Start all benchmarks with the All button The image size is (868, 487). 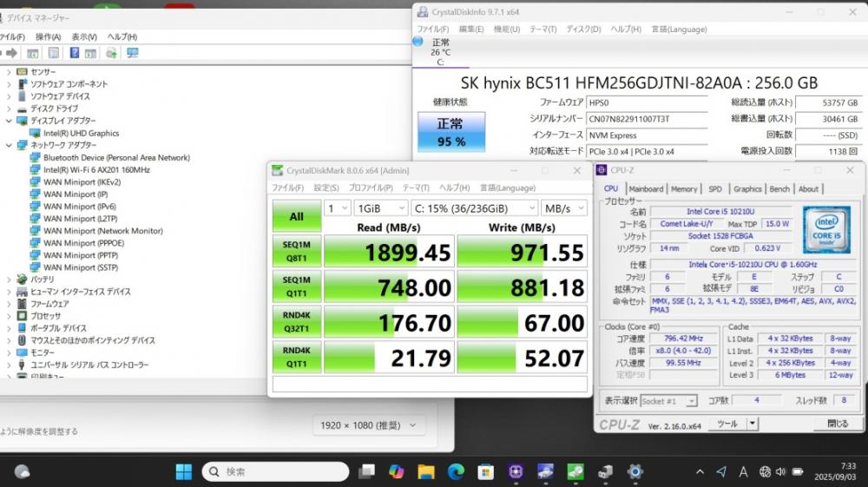coord(296,216)
